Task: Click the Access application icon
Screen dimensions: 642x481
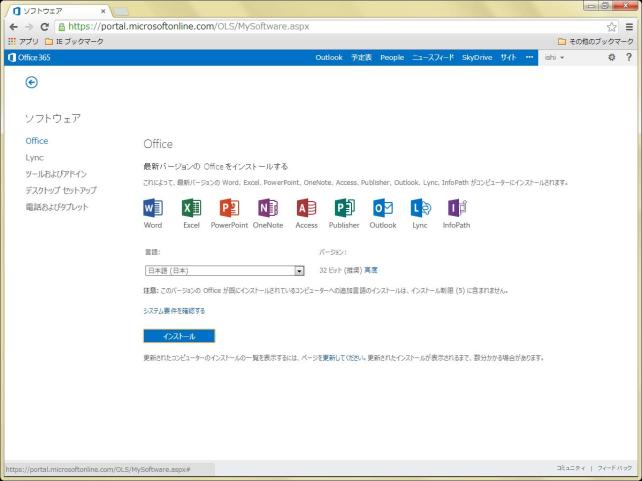Action: 306,208
